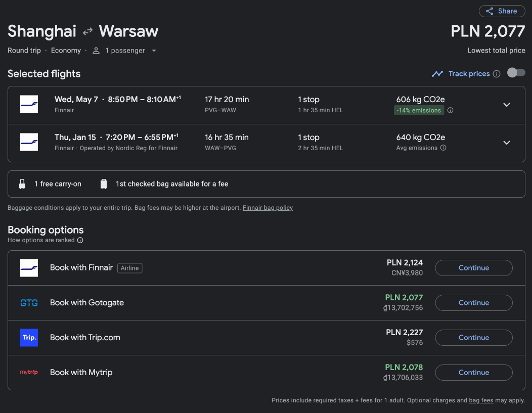Click the Track prices info icon

497,74
